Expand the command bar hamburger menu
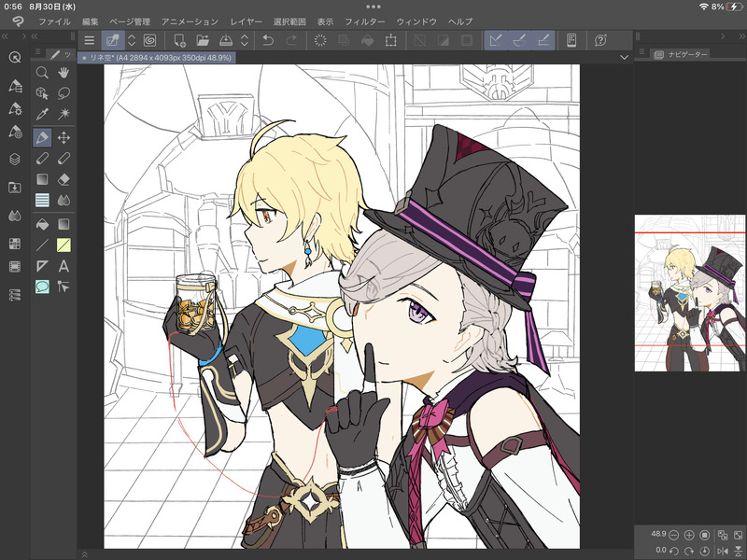 pos(89,40)
